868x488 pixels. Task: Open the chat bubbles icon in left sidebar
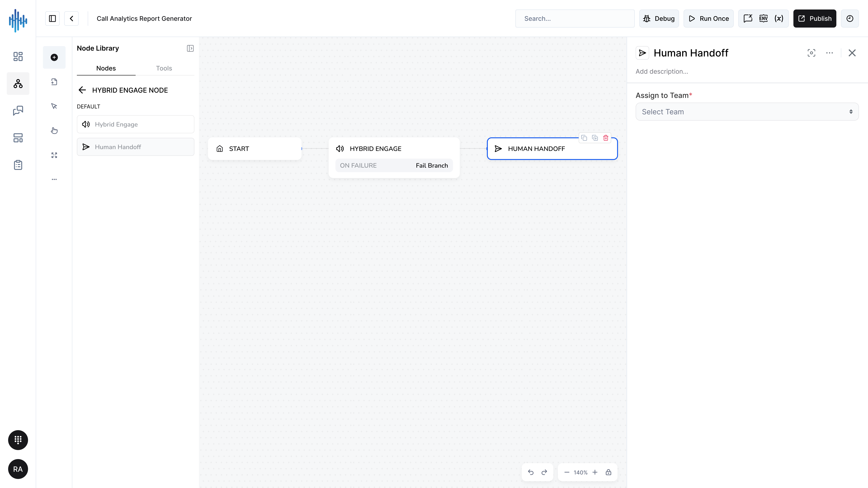pos(18,111)
